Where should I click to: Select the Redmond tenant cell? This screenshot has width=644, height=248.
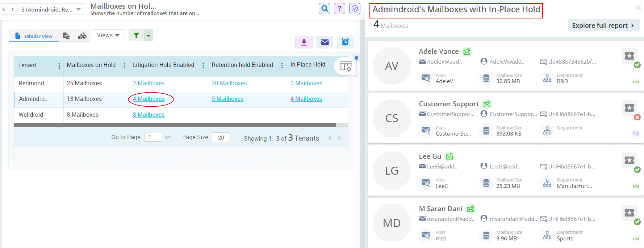pos(39,83)
